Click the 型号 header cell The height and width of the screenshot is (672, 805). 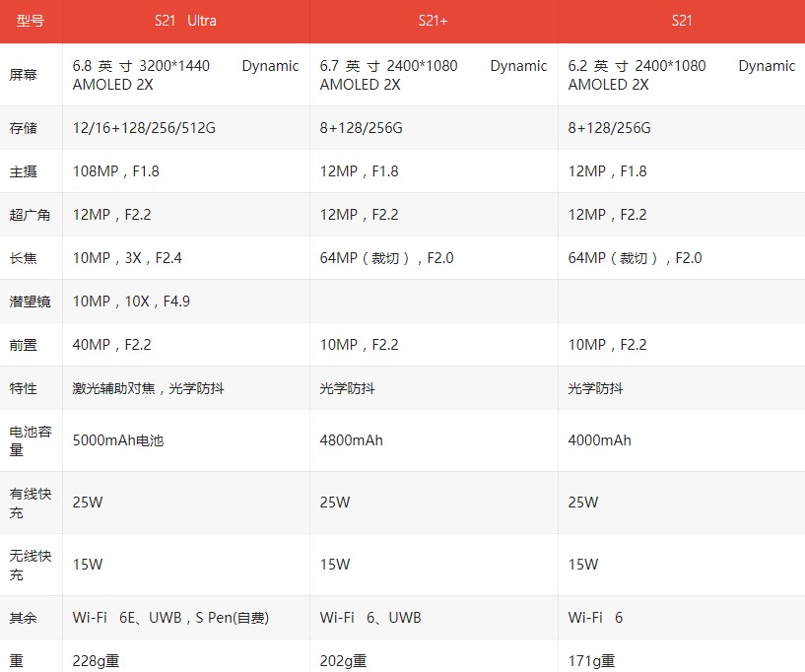(x=31, y=21)
